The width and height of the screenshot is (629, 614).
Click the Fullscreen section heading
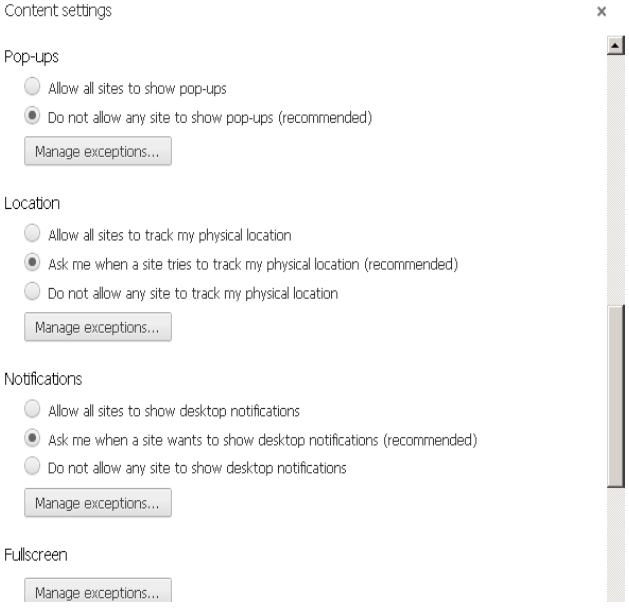[36, 555]
